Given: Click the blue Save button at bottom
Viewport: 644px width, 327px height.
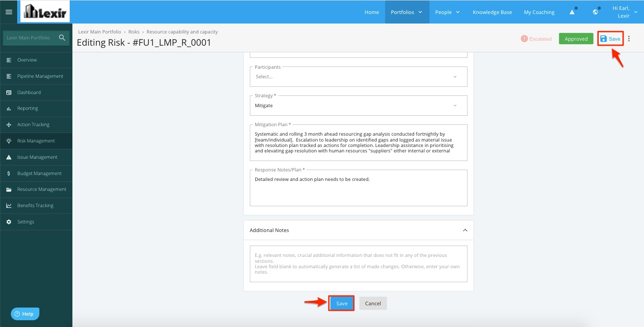Looking at the screenshot, I should click(x=342, y=303).
